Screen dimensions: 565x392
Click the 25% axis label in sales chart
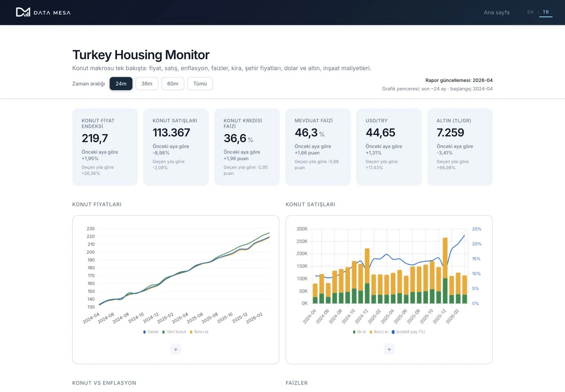coord(477,229)
